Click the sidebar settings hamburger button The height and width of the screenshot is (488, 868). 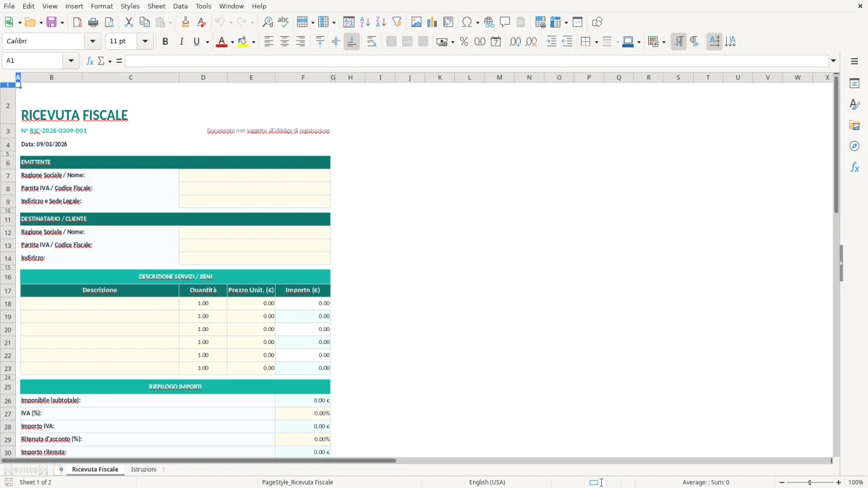click(854, 61)
